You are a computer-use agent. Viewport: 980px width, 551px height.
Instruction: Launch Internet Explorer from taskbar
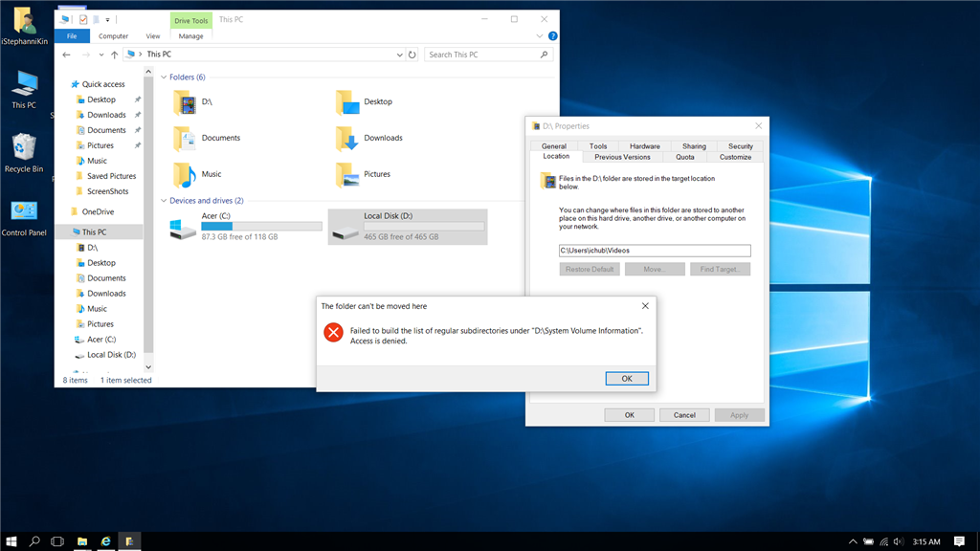105,541
